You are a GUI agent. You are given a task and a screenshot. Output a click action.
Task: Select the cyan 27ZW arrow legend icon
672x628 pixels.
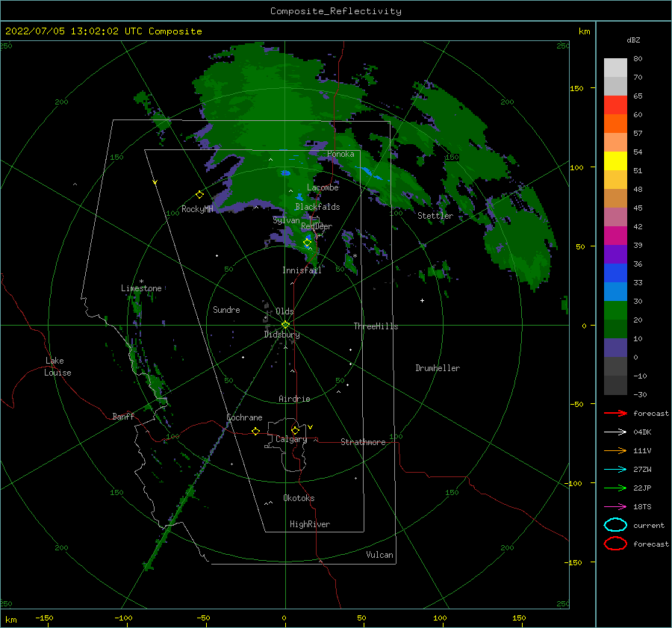click(615, 470)
